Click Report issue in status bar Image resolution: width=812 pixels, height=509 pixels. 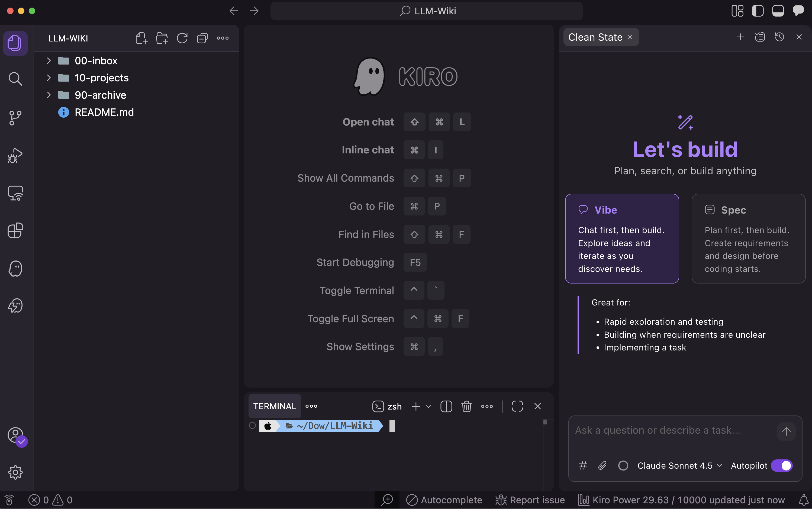[530, 500]
